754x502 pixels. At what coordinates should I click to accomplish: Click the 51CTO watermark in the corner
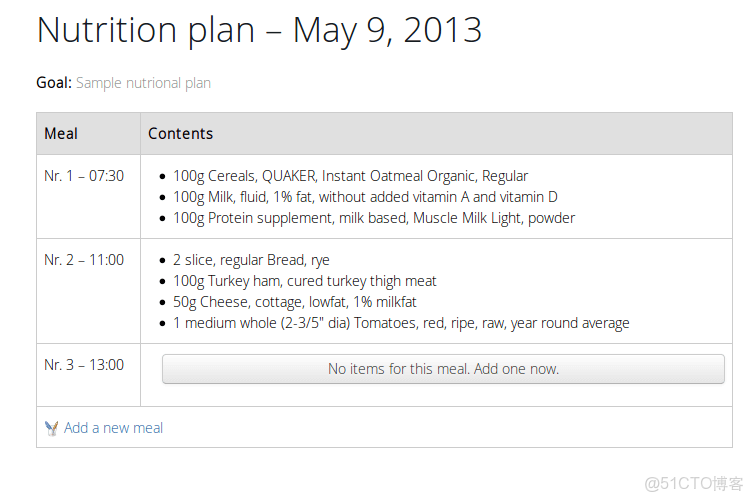(x=692, y=484)
